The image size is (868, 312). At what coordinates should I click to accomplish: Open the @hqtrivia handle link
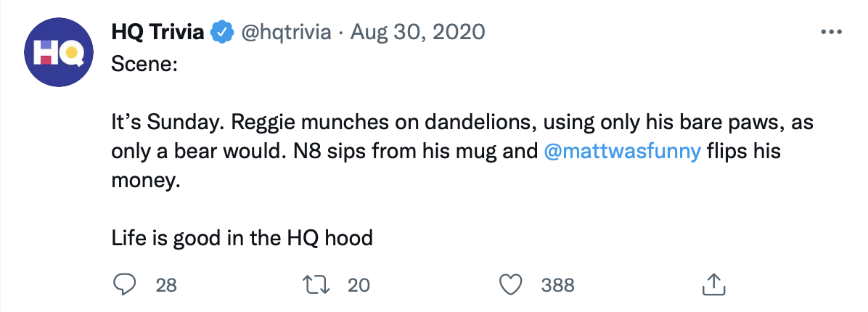(284, 33)
